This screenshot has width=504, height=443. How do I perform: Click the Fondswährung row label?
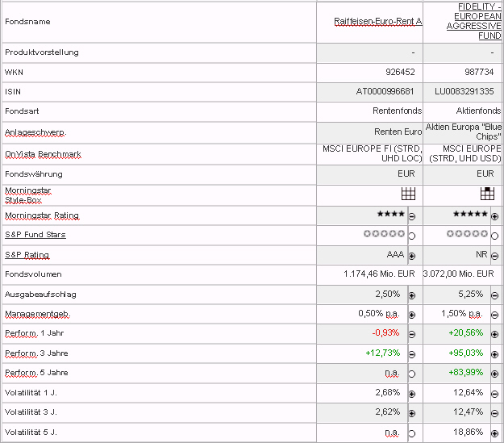coord(34,174)
